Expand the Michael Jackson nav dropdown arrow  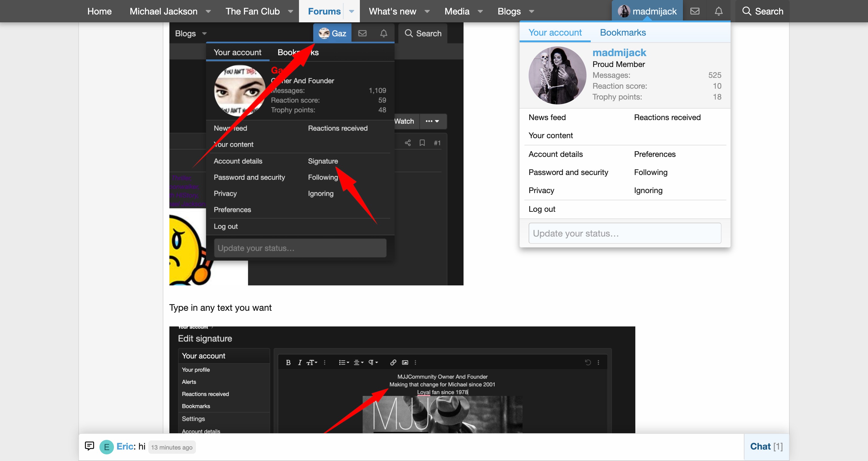208,11
